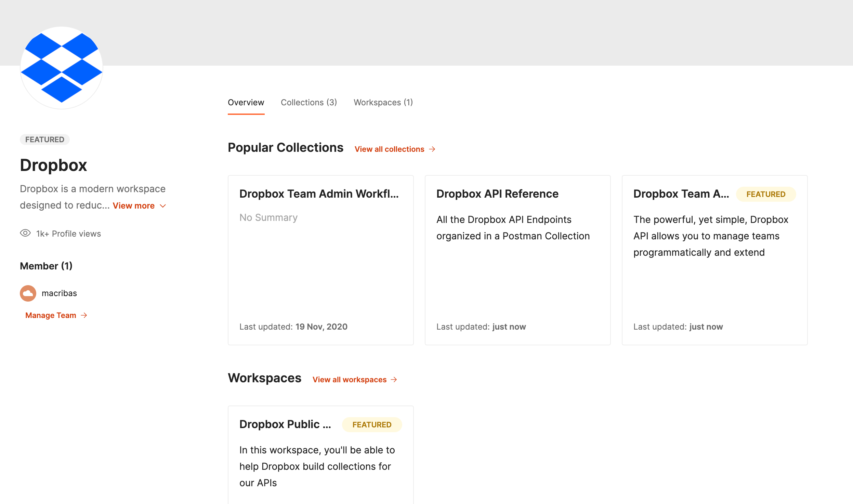Screen dimensions: 853x504
Task: Open the Manage Team link
Action: coord(51,315)
